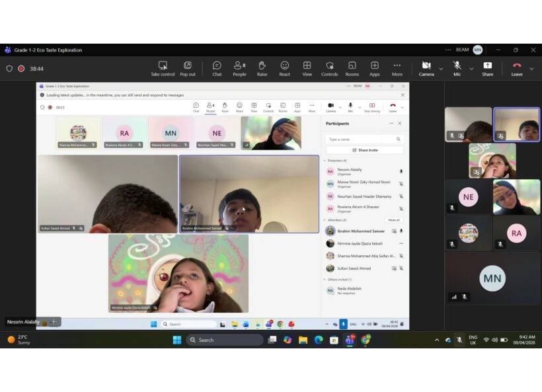Click the Share screen icon in the main toolbar
This screenshot has height=392, width=542.
coord(487,68)
